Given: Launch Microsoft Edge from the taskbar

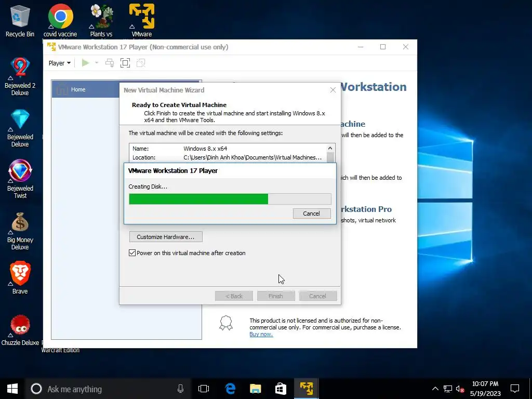Looking at the screenshot, I should point(230,389).
